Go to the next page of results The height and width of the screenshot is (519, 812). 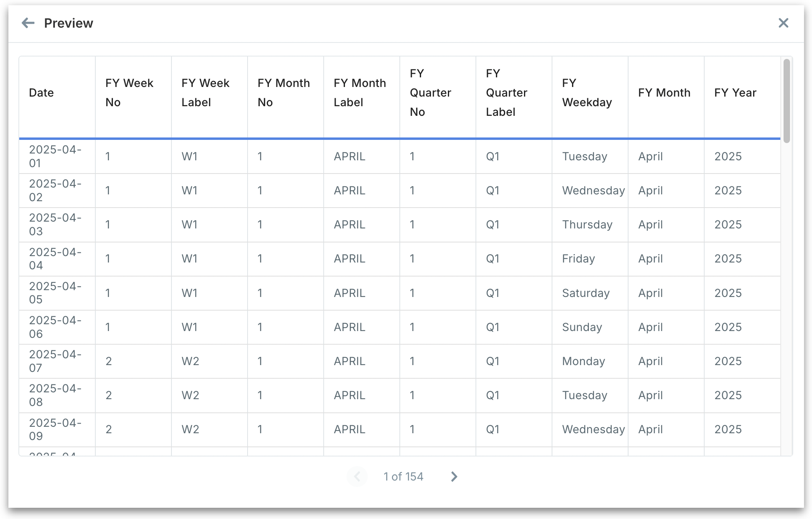(454, 477)
